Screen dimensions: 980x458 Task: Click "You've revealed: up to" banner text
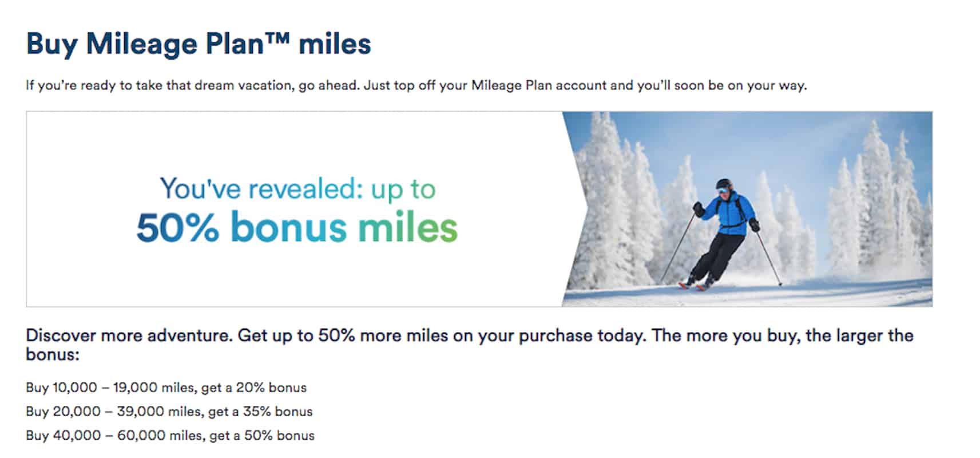pos(297,189)
